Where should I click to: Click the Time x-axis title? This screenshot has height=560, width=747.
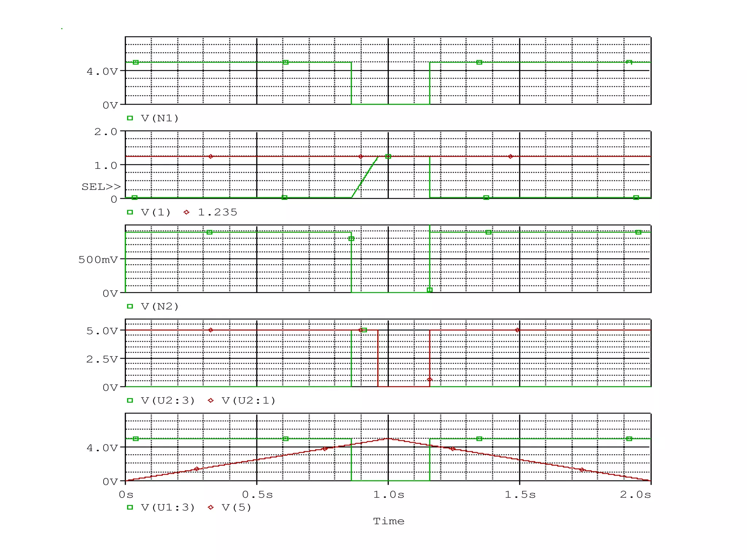[388, 521]
